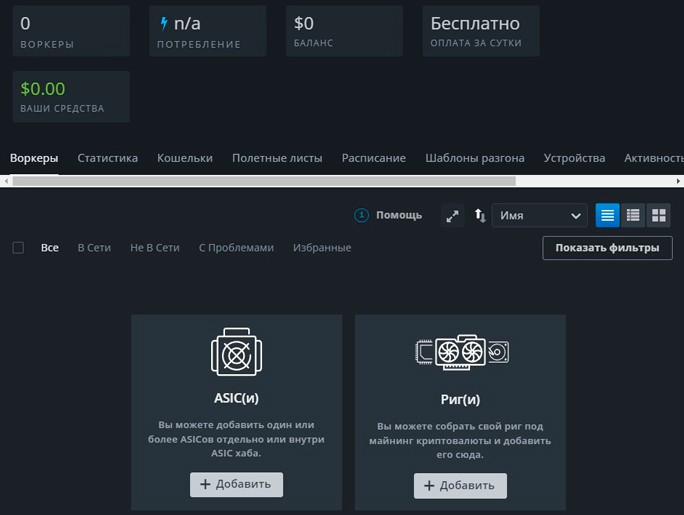Tick the select all workers checkbox

18,248
